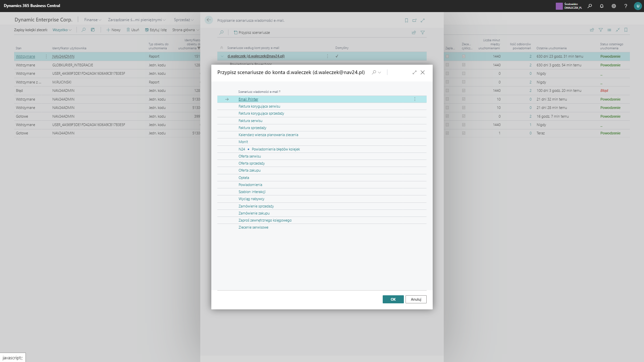Share job queue entries list
Screen dimensions: 644x362
click(592, 30)
